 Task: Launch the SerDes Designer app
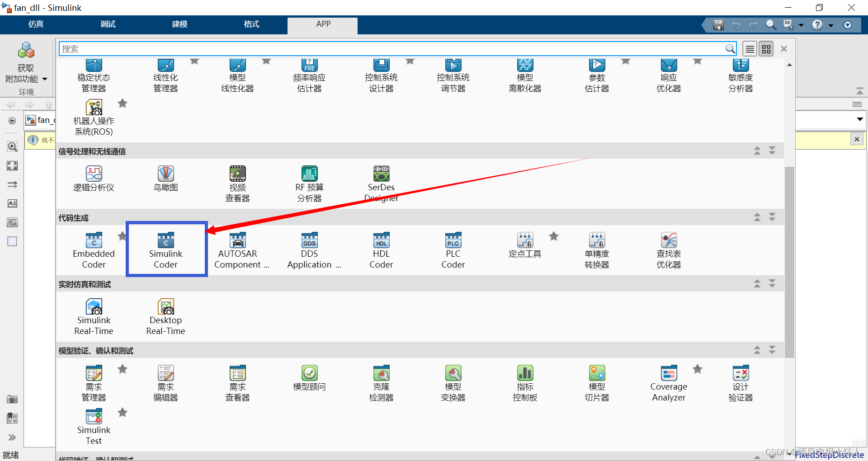(x=381, y=183)
